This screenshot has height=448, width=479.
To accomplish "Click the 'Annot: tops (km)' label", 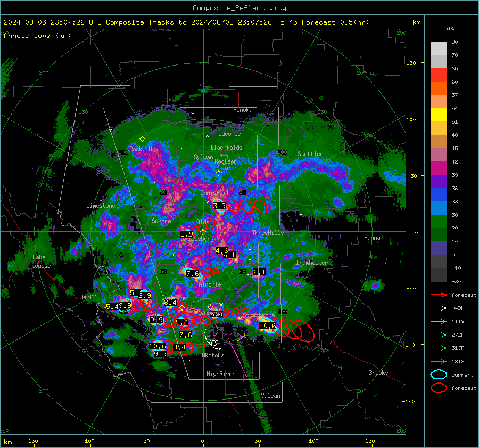I will pyautogui.click(x=37, y=36).
